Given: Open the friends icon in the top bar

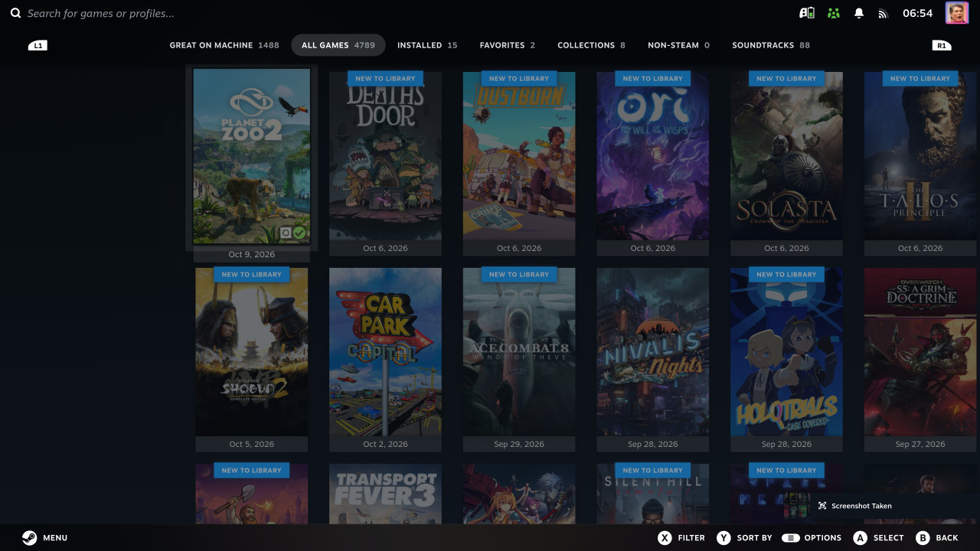Looking at the screenshot, I should click(834, 13).
